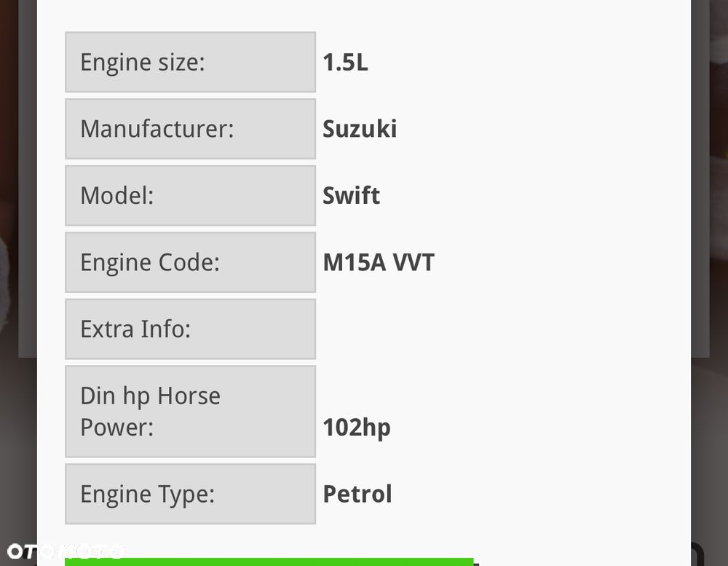Click the empty Extra Info value area
Viewport: 728px width, 566px height.
click(437, 329)
